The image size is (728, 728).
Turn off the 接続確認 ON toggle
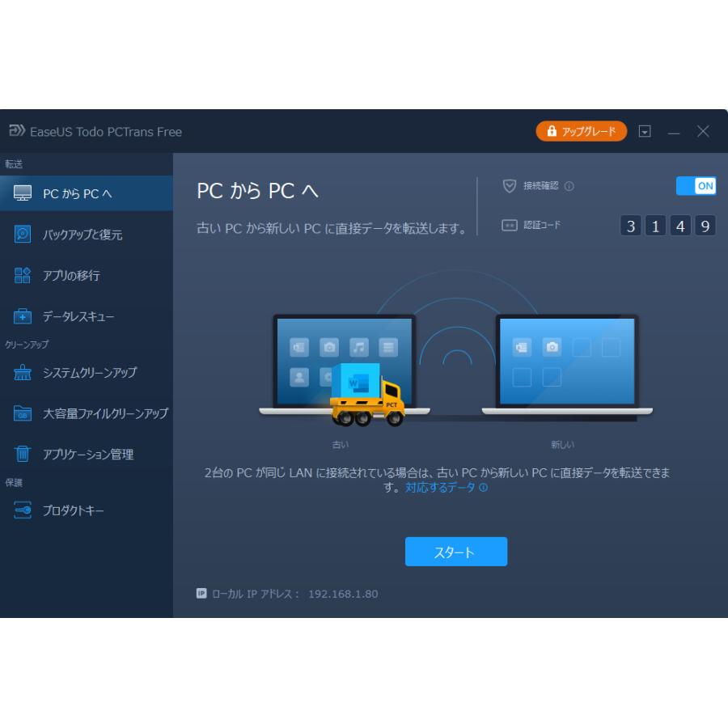click(x=696, y=186)
